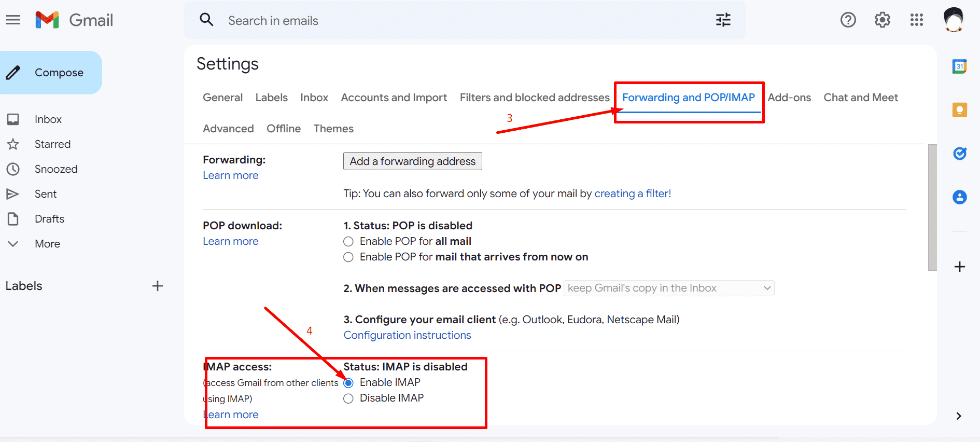Click Add a forwarding address button
This screenshot has height=442, width=980.
[x=412, y=161]
